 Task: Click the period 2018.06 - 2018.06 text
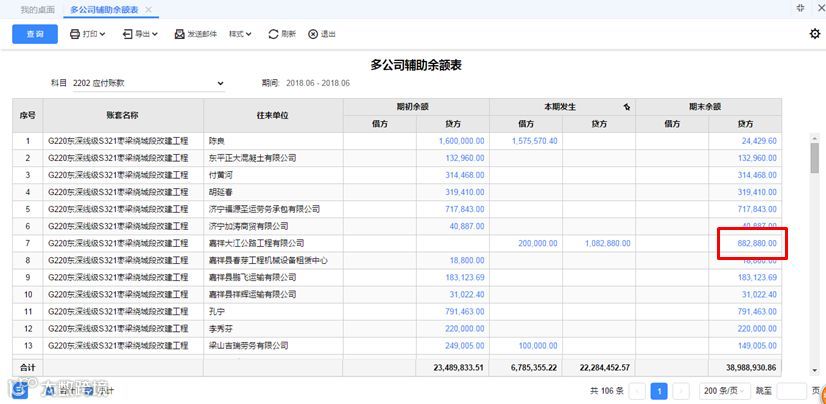(x=318, y=83)
